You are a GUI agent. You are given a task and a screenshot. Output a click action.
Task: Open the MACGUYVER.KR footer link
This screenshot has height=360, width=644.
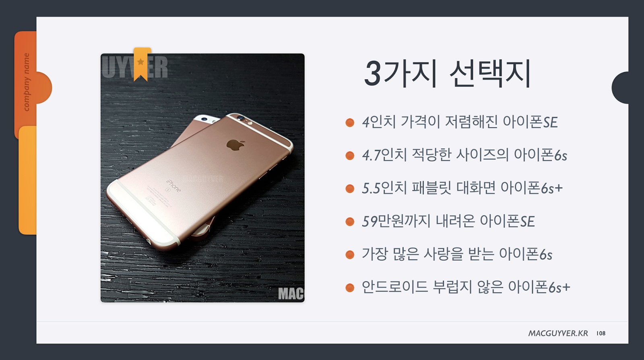tap(558, 333)
